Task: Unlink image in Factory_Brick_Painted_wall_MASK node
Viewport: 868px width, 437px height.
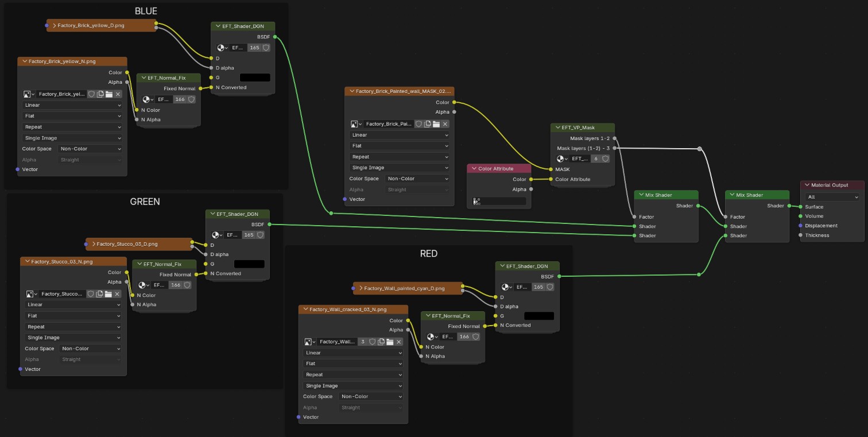Action: pyautogui.click(x=445, y=124)
